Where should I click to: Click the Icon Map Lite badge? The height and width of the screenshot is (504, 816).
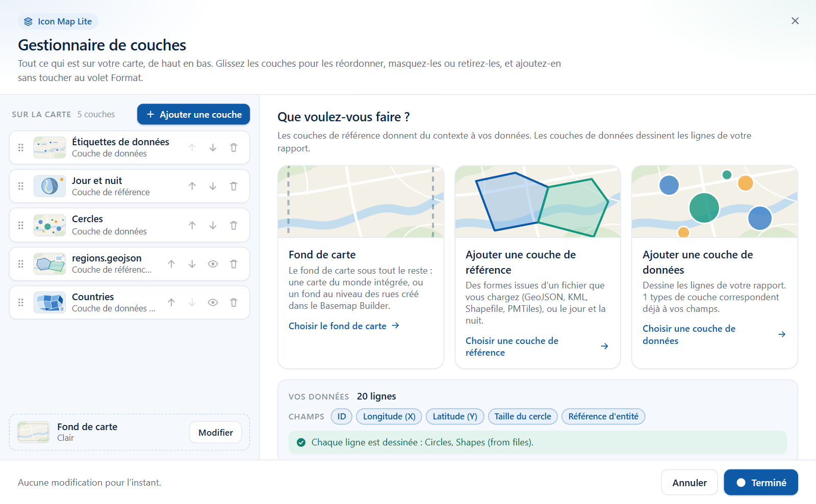[x=58, y=21]
